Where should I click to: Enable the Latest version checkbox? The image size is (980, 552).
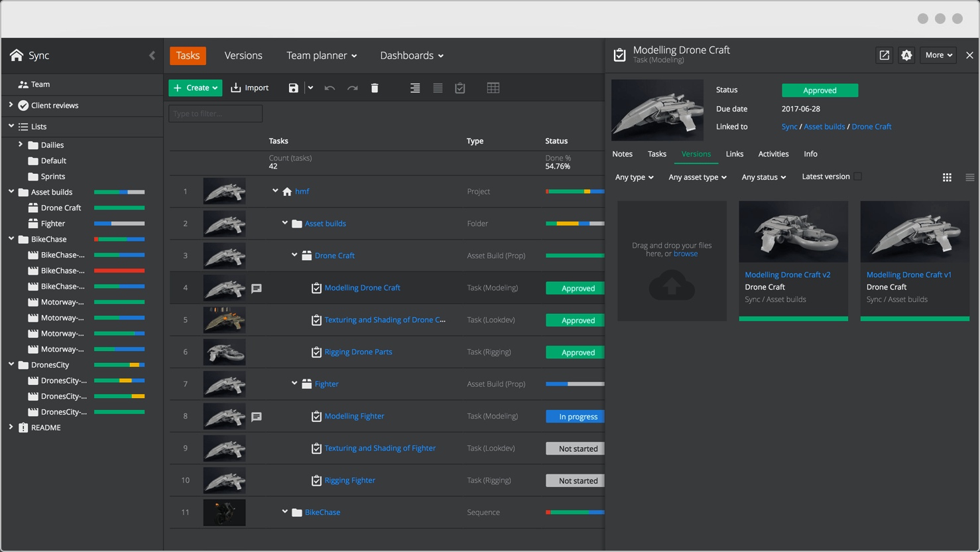point(857,176)
